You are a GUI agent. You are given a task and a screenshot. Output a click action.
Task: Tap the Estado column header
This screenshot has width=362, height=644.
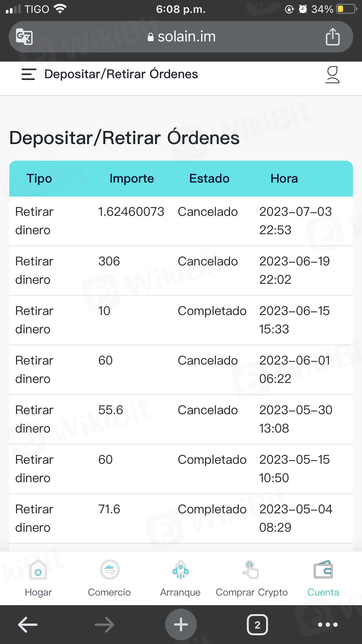tap(209, 178)
